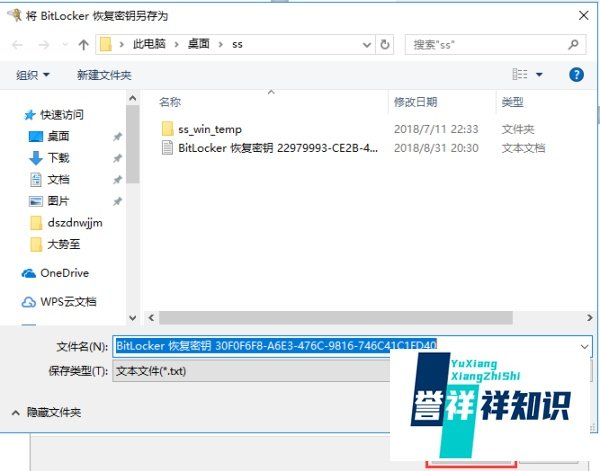600x471 pixels.
Task: Click the 下载 blue arrow icon
Action: point(36,158)
